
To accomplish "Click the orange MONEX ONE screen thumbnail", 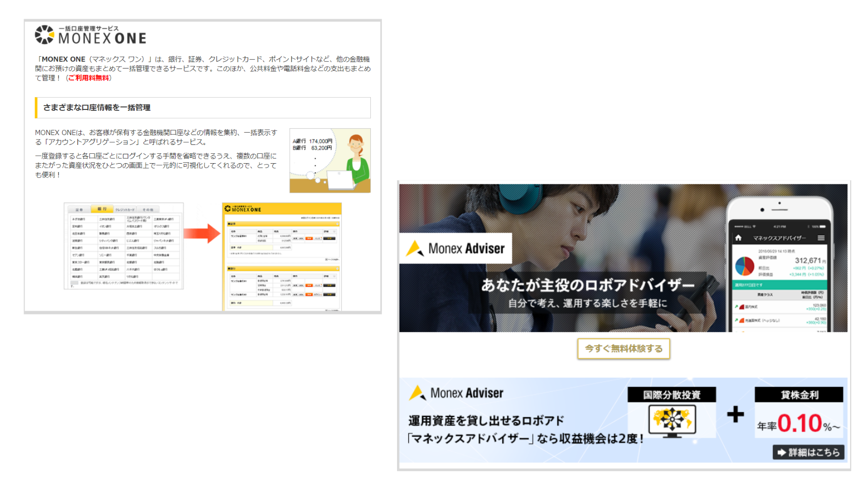I will 282,257.
